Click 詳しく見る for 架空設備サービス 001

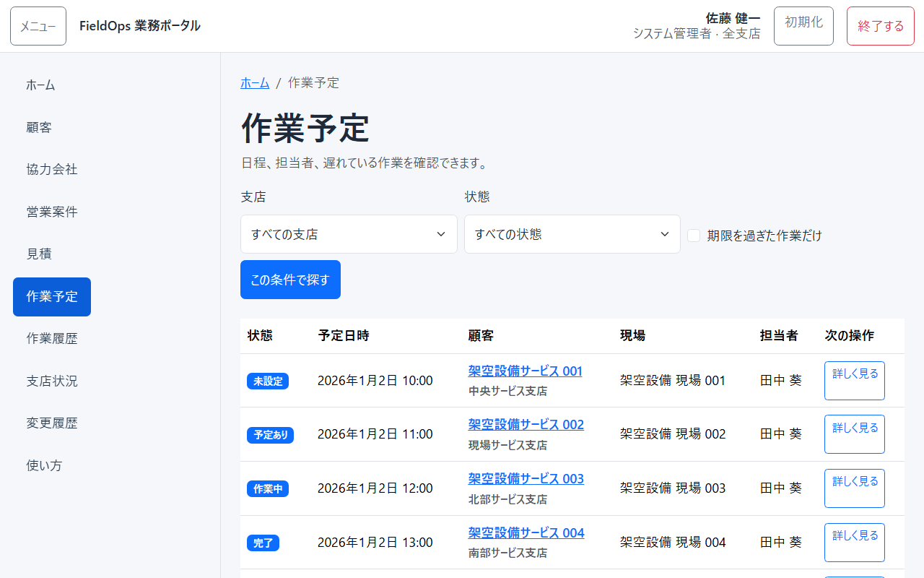click(855, 381)
